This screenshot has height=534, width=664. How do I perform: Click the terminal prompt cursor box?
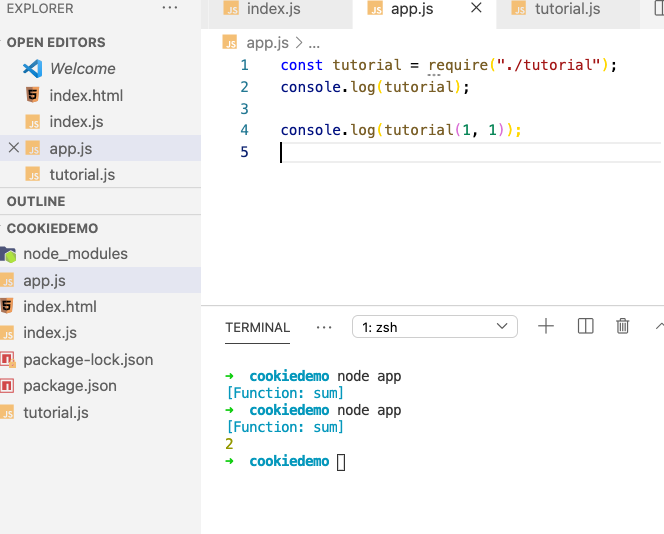tap(341, 462)
